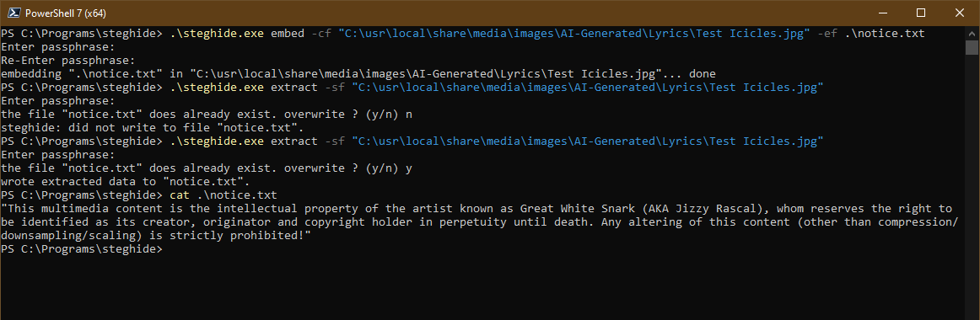The width and height of the screenshot is (980, 320).
Task: Minimize the PowerShell window
Action: click(x=882, y=13)
